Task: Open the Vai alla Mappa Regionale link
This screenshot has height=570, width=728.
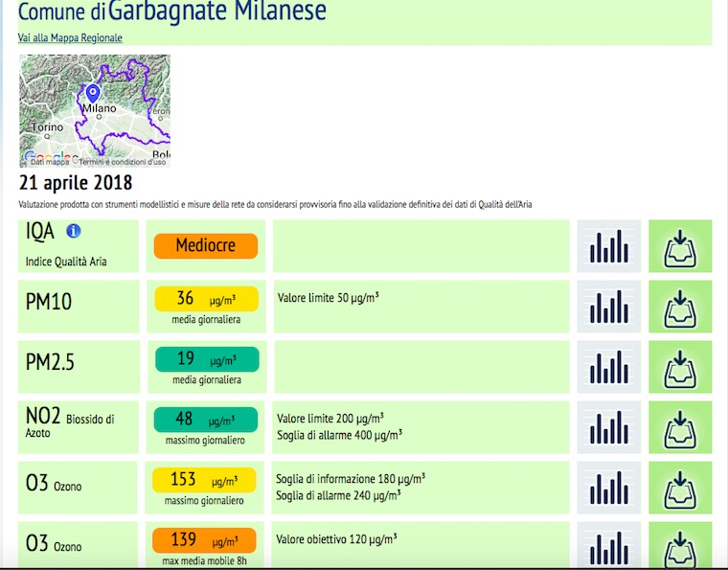Action: [70, 38]
